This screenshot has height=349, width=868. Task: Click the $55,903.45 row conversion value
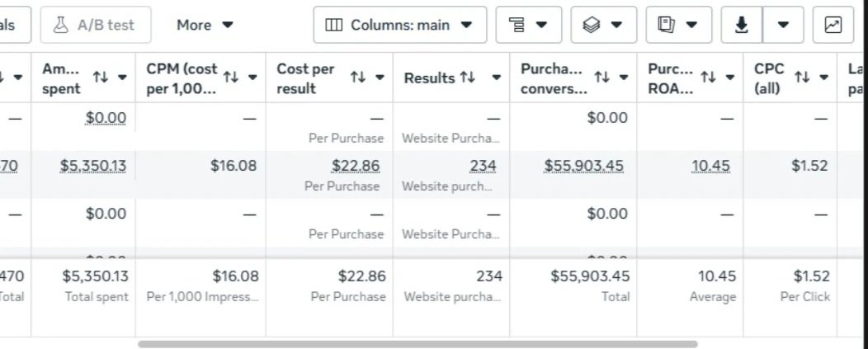coord(584,166)
